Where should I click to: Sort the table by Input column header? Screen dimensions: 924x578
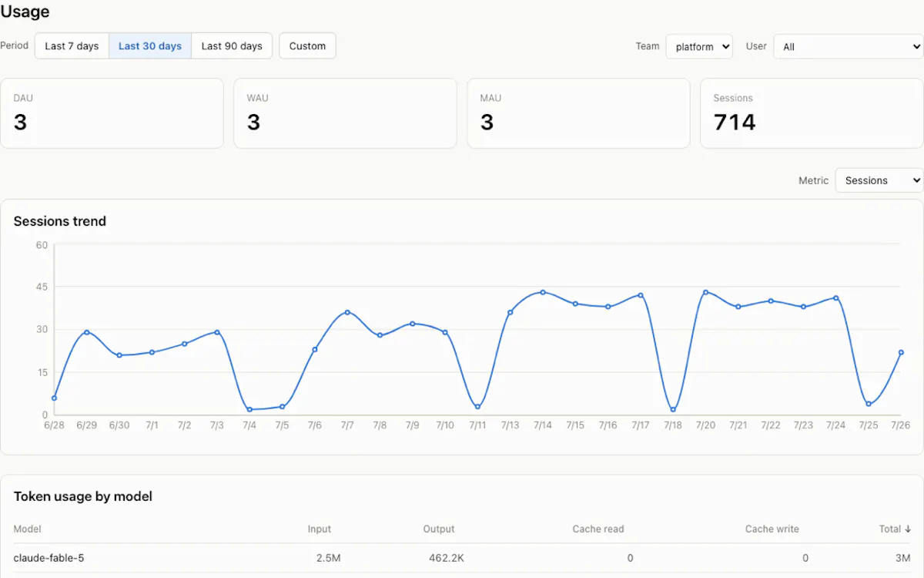pos(320,529)
